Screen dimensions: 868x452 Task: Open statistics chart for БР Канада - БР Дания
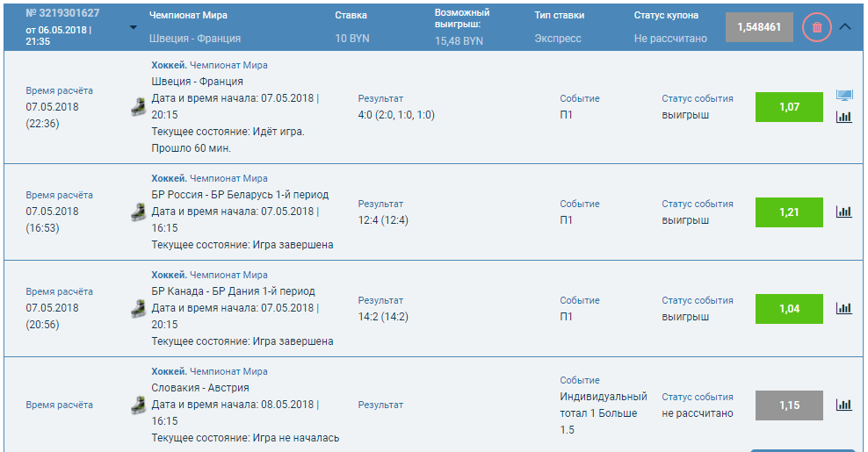844,308
